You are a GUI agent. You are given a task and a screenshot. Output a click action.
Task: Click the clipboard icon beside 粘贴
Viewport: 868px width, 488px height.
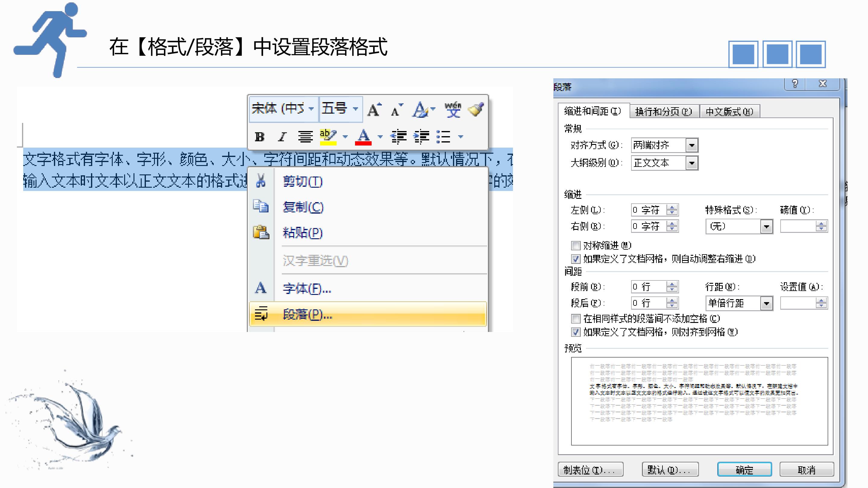[x=261, y=232]
